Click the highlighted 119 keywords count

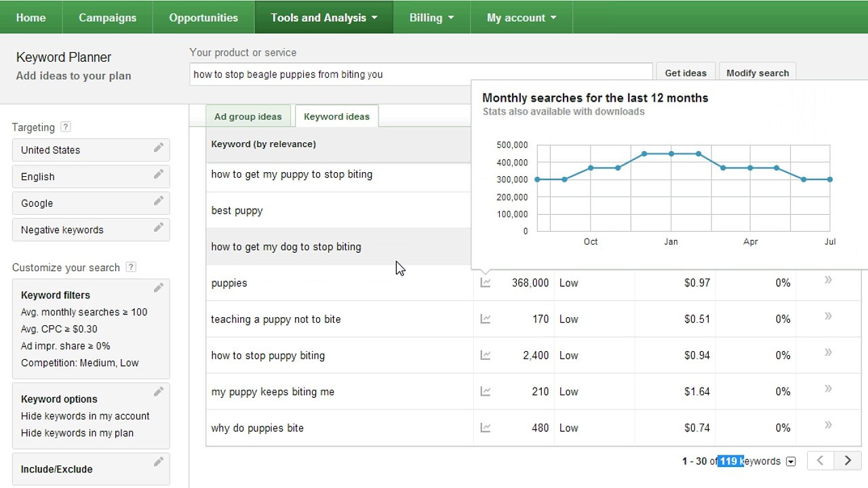[x=731, y=461]
